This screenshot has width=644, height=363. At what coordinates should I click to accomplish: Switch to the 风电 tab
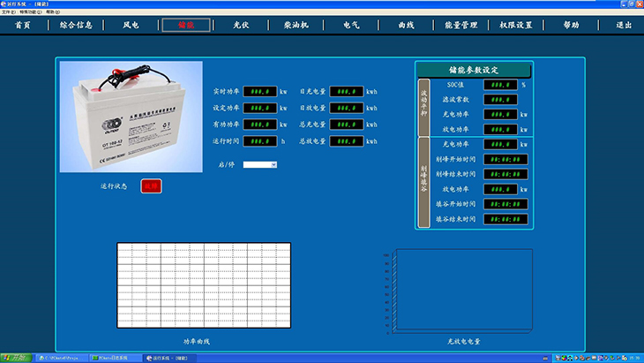tap(131, 26)
